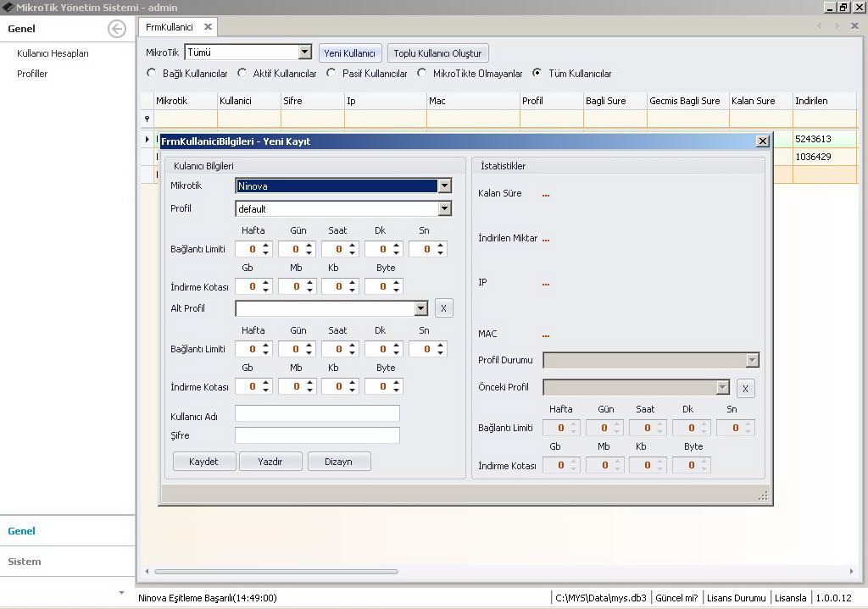Select Aktif Kullanıcılar radio button

[242, 73]
